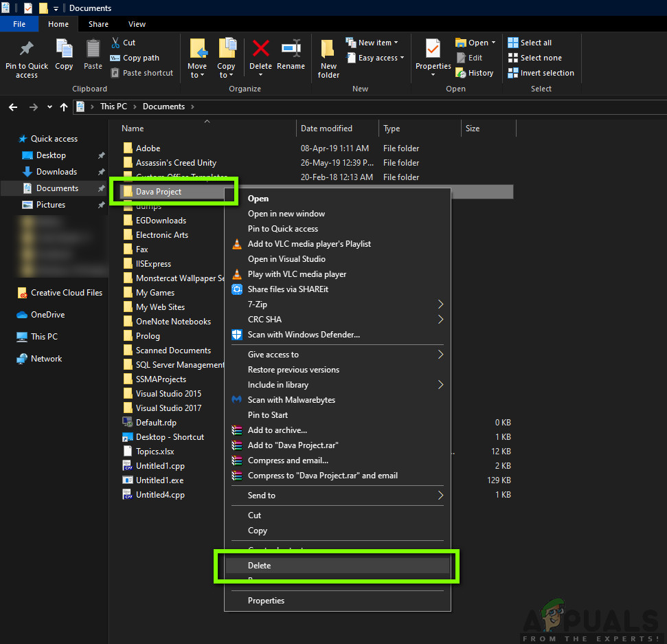The width and height of the screenshot is (667, 644).
Task: Click Paste shortcut in the ribbon
Action: click(142, 74)
